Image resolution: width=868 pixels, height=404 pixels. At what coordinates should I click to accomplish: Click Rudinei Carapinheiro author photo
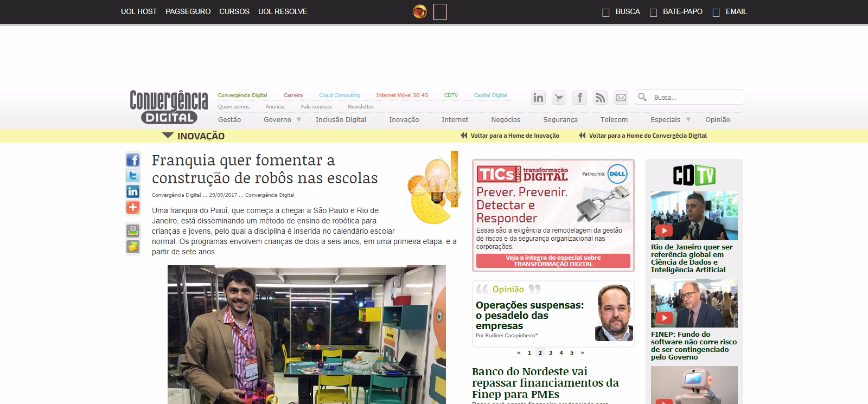click(614, 313)
